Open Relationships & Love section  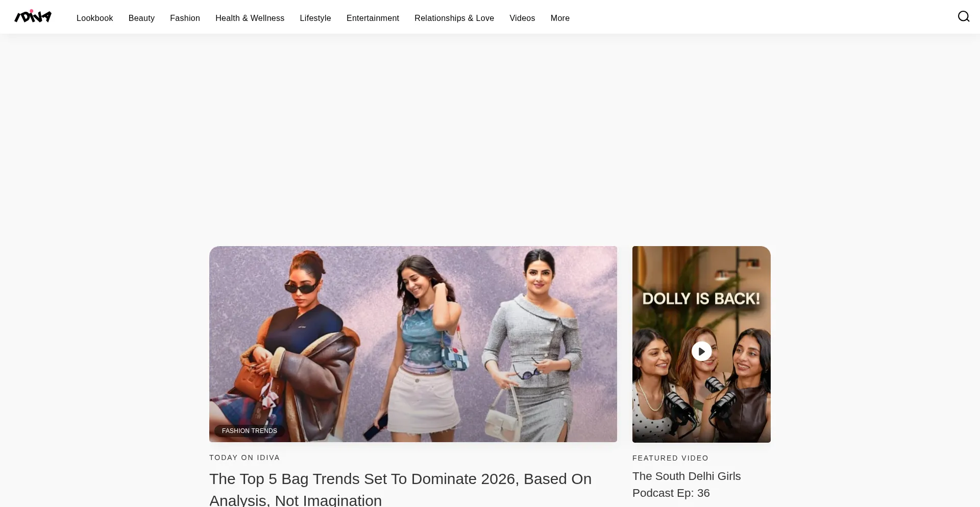[454, 18]
